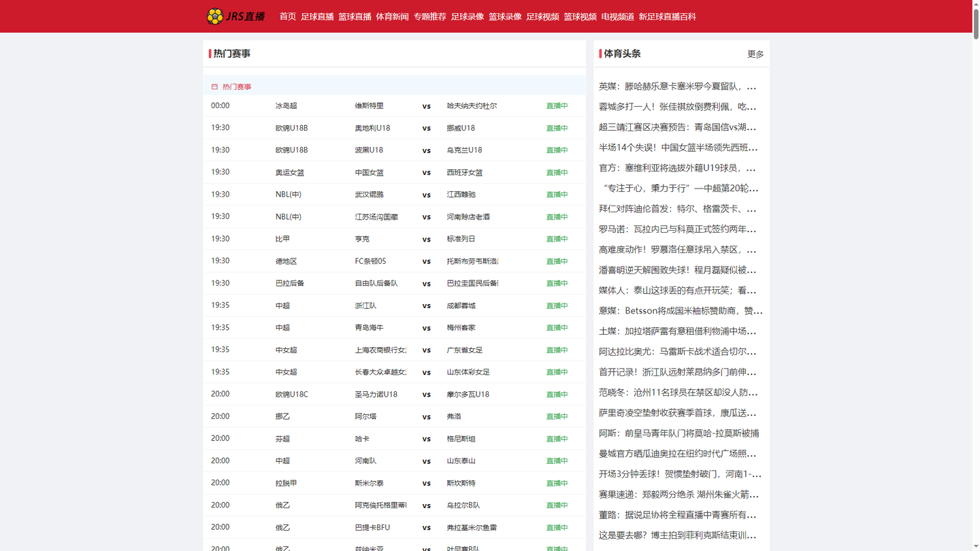
Task: Open headline 高难度动作！罗慕洛任意球
Action: point(678,250)
